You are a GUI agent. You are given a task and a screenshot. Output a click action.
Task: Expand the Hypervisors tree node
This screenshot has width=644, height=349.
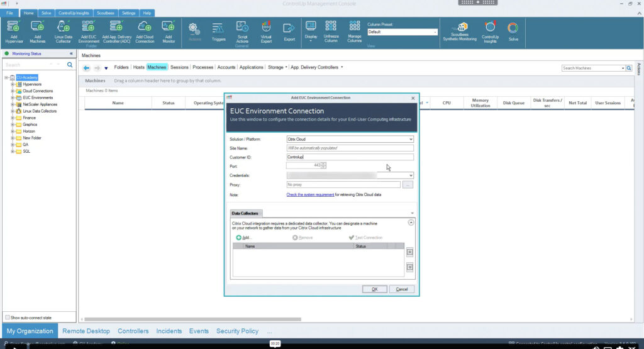click(x=12, y=84)
